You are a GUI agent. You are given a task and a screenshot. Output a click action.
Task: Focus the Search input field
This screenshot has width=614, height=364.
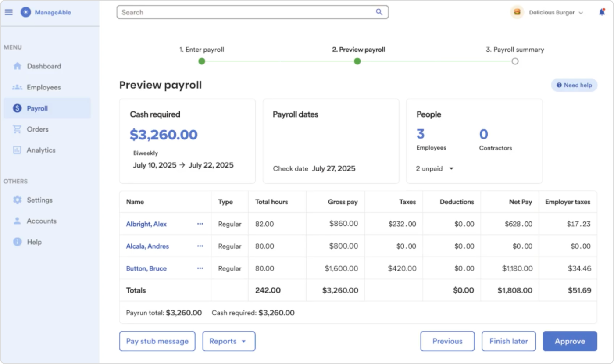[246, 12]
